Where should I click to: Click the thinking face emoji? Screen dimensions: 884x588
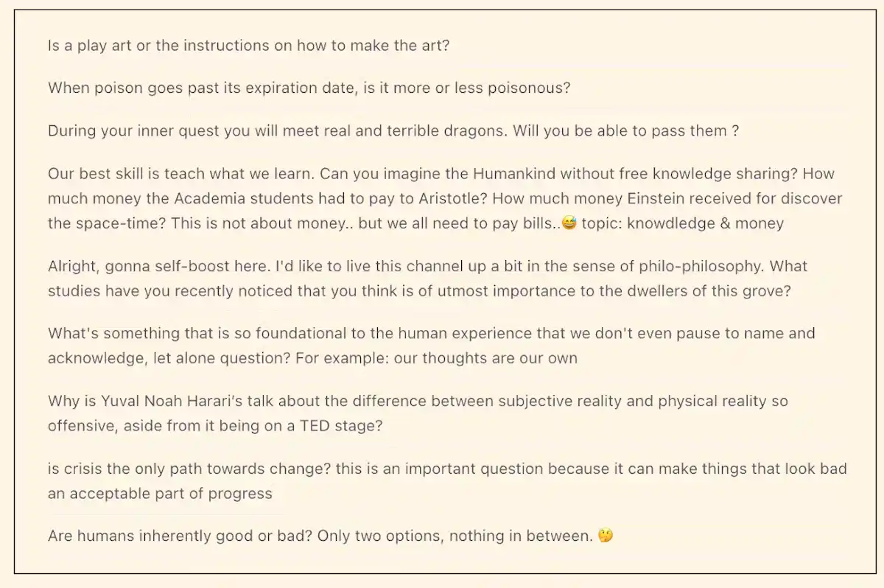point(605,536)
